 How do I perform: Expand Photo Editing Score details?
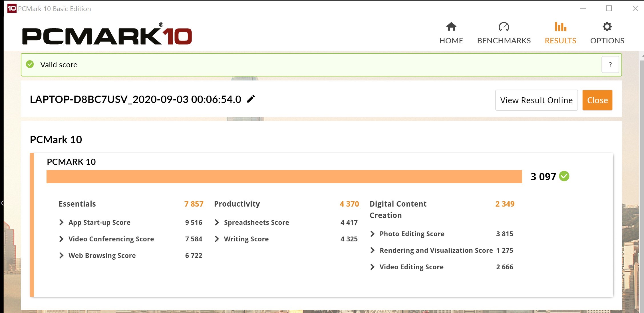pos(372,234)
